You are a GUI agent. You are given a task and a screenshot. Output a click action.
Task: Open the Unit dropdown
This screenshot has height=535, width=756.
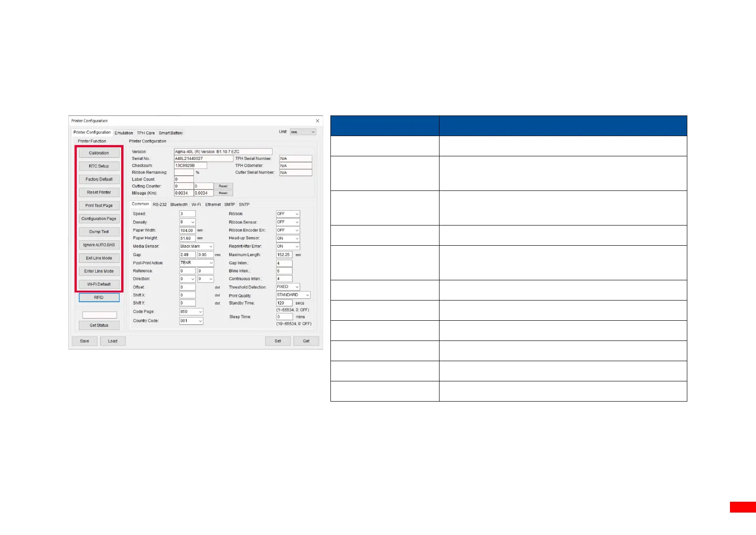(x=303, y=132)
